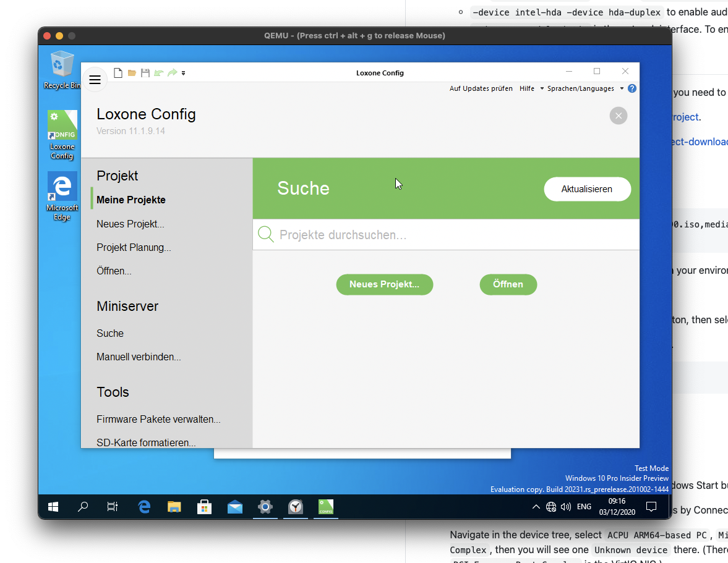Click the redo arrow icon in quick toolbar
The image size is (728, 563).
coord(172,73)
